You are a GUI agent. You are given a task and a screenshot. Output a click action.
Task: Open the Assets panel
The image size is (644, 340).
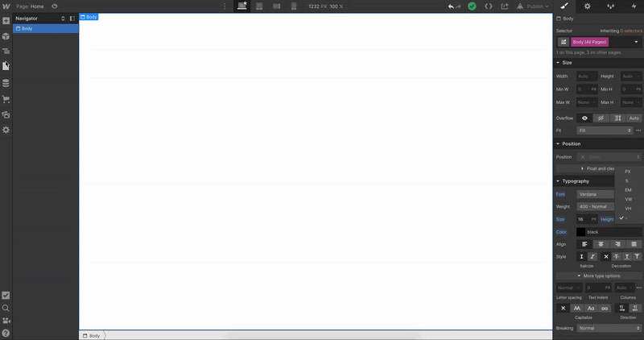(x=6, y=114)
